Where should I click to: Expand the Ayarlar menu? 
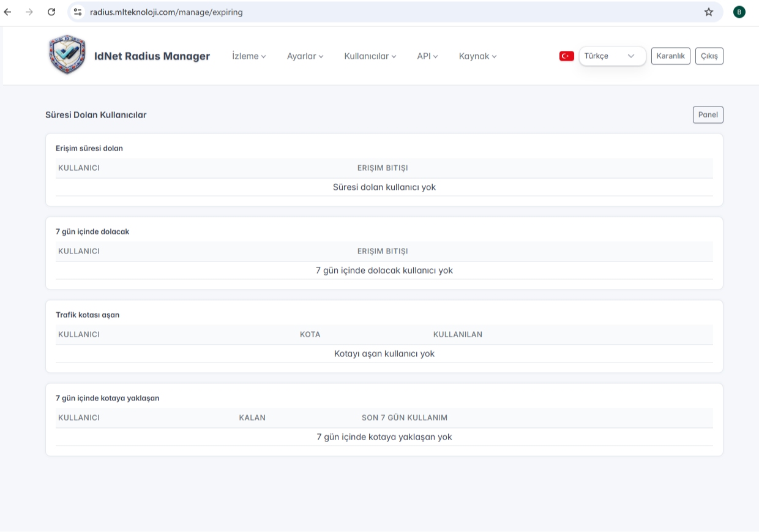click(305, 56)
